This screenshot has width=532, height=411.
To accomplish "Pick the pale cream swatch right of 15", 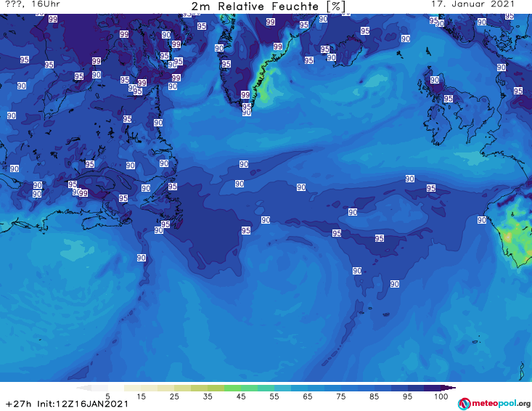I will point(150,388).
